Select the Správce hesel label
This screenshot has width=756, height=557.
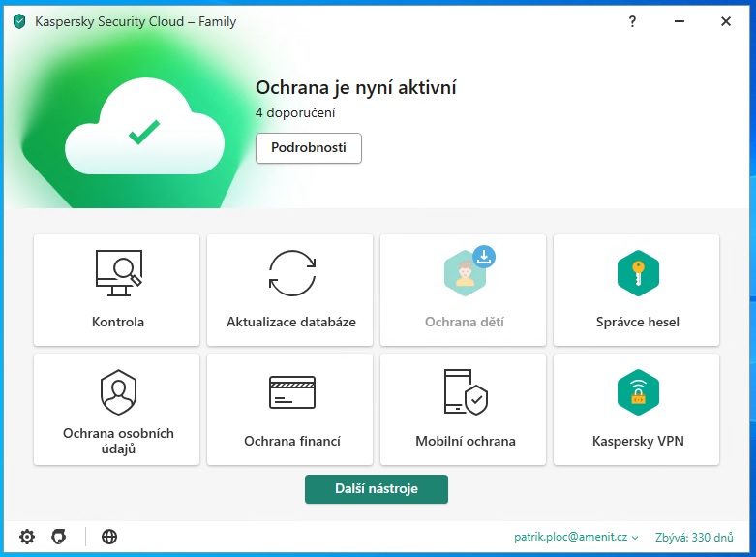tap(637, 322)
